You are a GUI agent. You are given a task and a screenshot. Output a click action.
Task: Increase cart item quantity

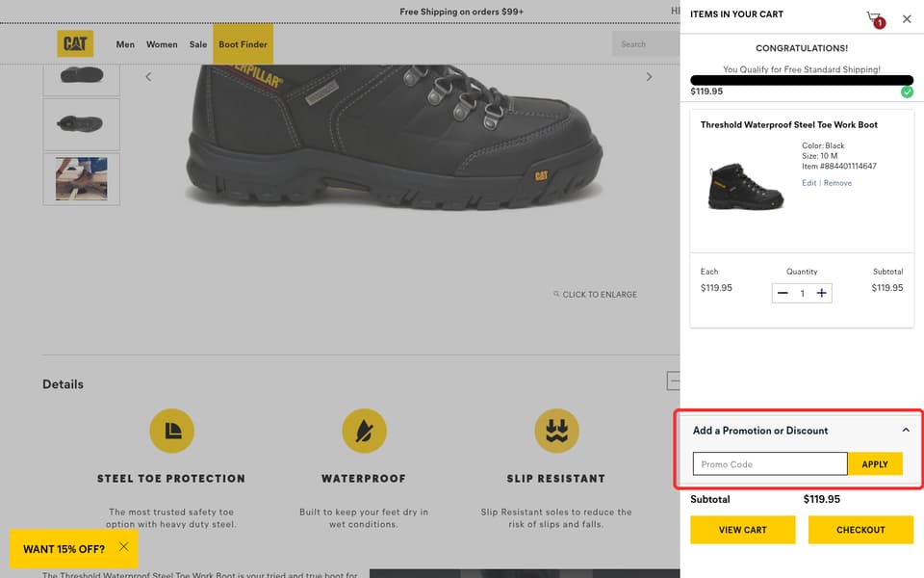(x=821, y=293)
